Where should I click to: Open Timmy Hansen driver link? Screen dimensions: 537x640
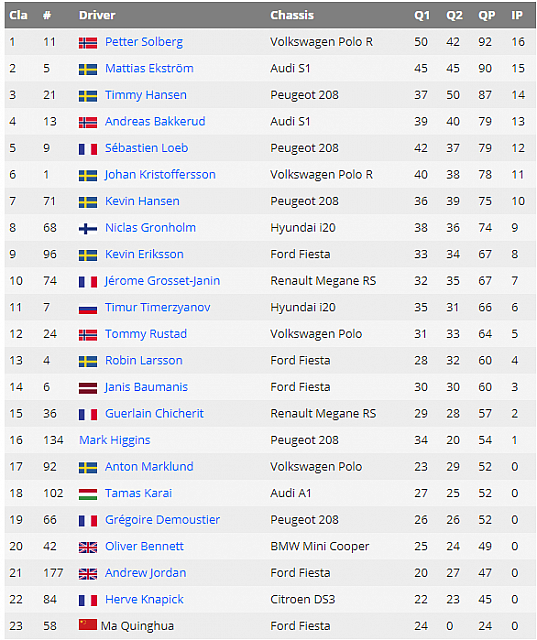point(146,95)
